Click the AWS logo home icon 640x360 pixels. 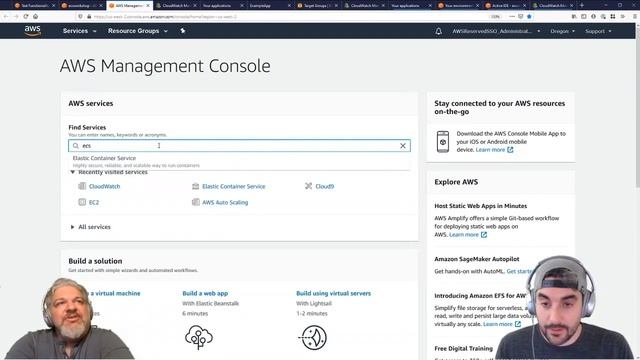click(32, 31)
